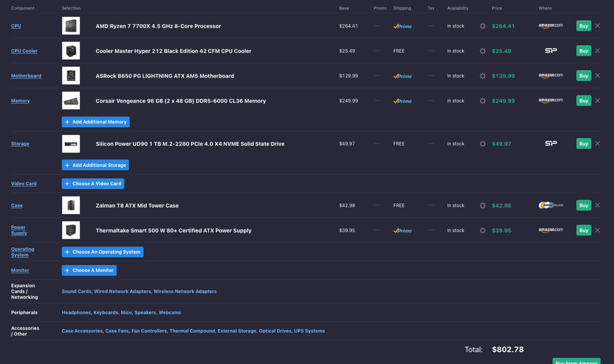Click Prime shipping badge in CPU row
This screenshot has height=364, width=614.
(x=402, y=26)
